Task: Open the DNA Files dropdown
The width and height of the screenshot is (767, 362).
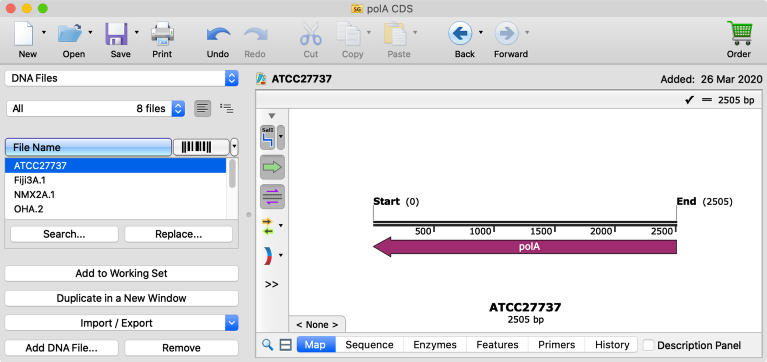Action: (122, 78)
